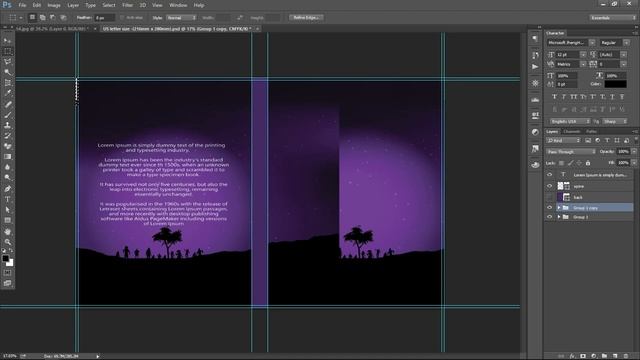
Task: Select the Blur tool
Action: pos(7,167)
